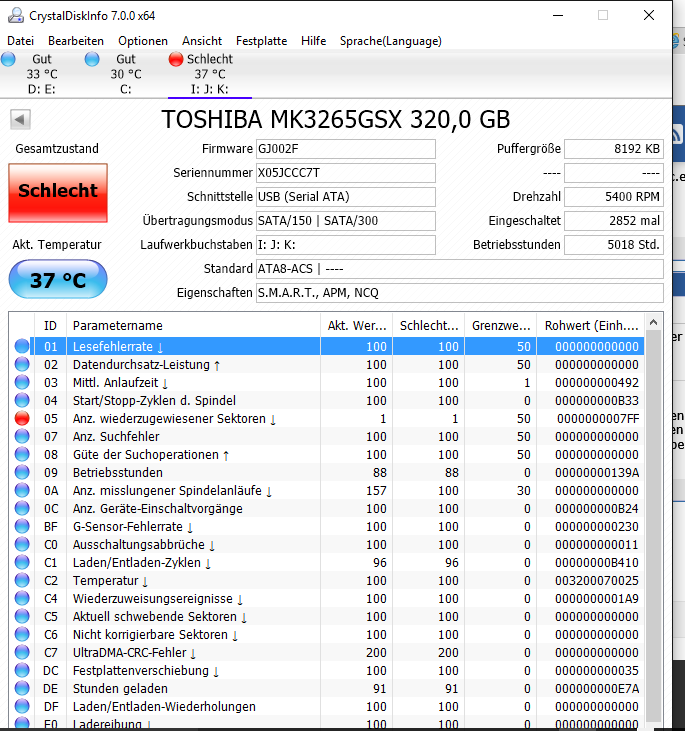685x731 pixels.
Task: Click the red Schlecht status orb in disk bar
Action: click(x=176, y=59)
